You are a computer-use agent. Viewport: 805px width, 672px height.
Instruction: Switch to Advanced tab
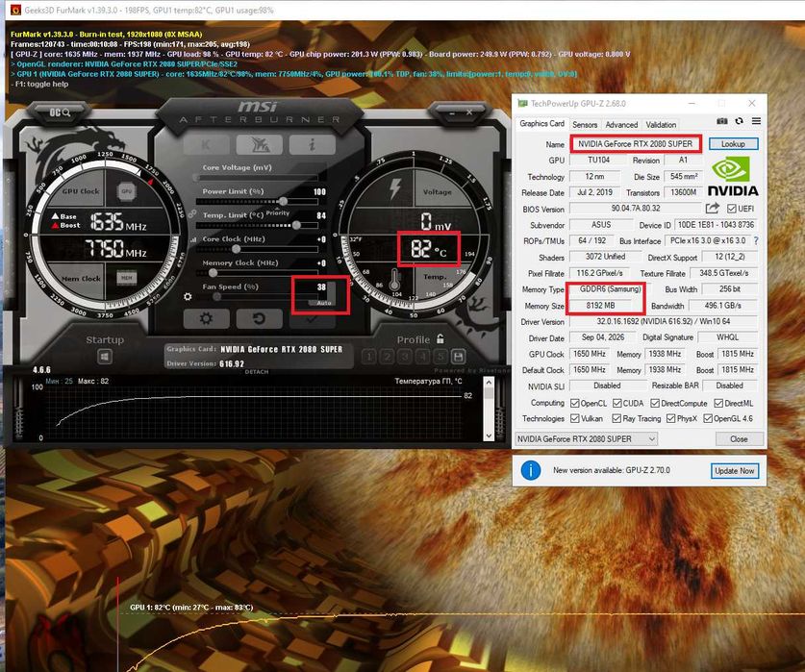tap(621, 125)
